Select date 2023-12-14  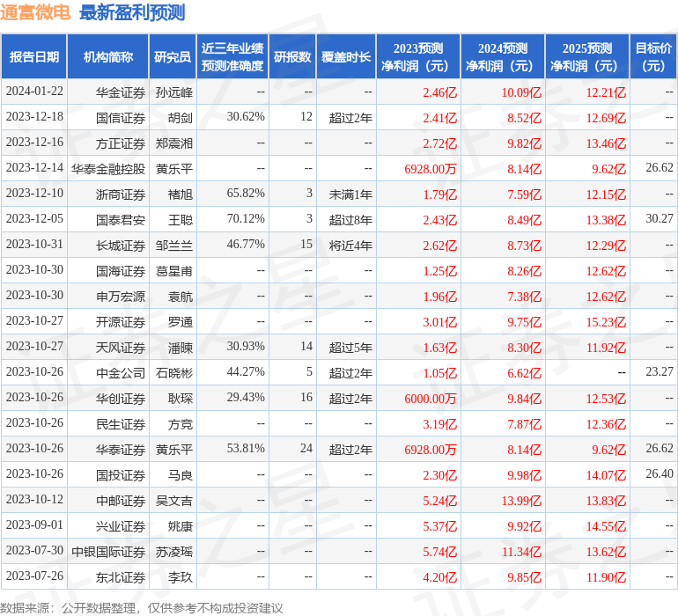(x=34, y=168)
